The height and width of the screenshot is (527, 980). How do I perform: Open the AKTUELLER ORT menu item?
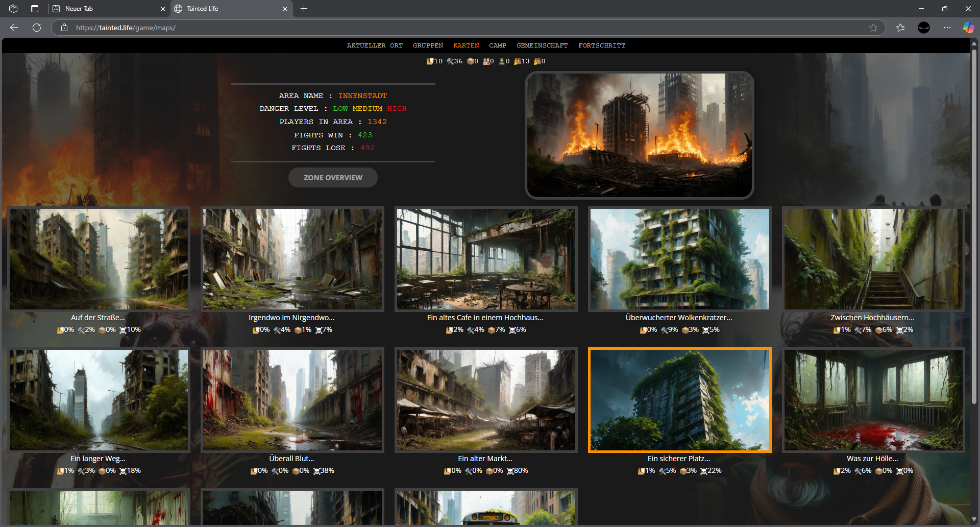pos(375,45)
